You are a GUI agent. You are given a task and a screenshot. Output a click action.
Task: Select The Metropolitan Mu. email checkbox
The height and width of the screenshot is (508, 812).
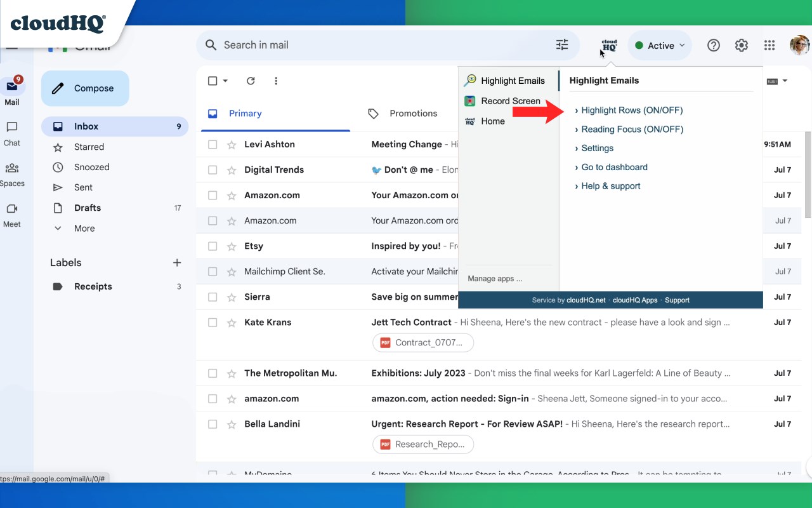pyautogui.click(x=213, y=373)
